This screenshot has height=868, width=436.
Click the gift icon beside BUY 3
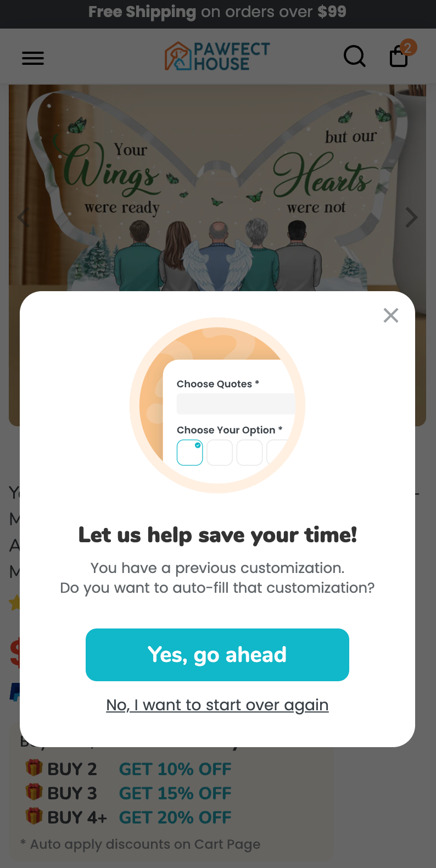pyautogui.click(x=34, y=792)
